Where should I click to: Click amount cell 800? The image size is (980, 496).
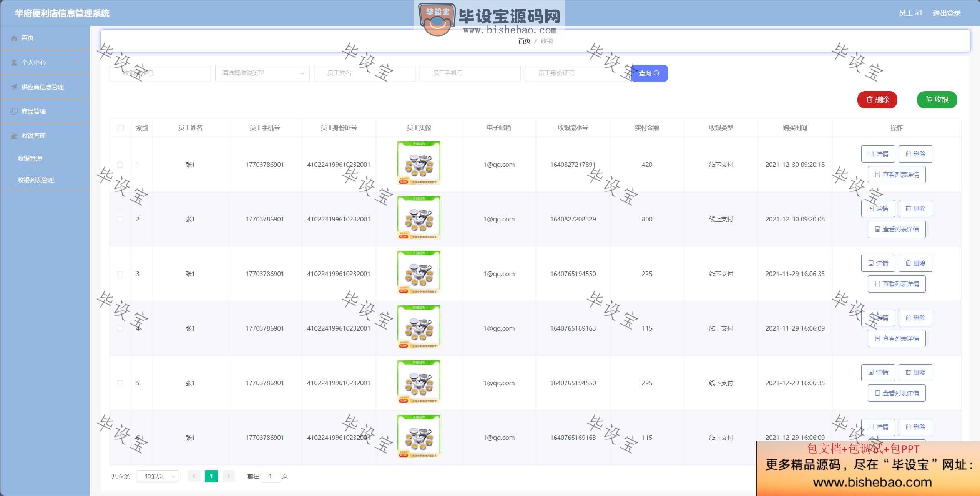pyautogui.click(x=647, y=219)
